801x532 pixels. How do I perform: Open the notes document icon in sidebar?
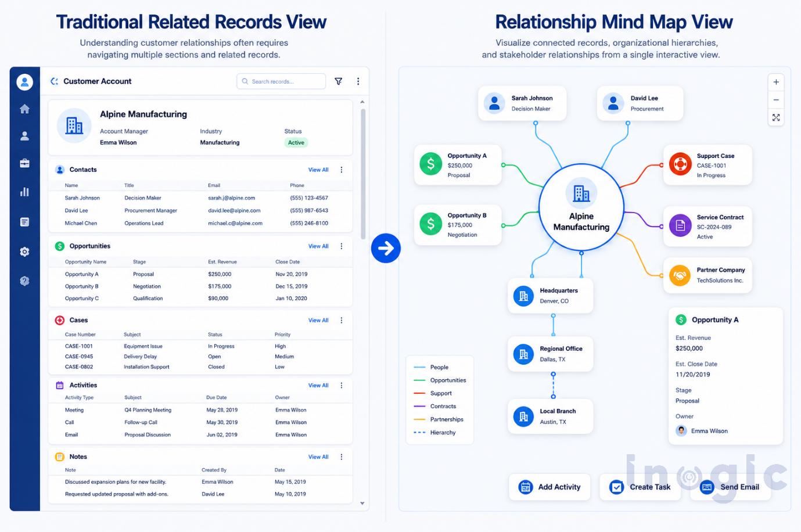[24, 222]
